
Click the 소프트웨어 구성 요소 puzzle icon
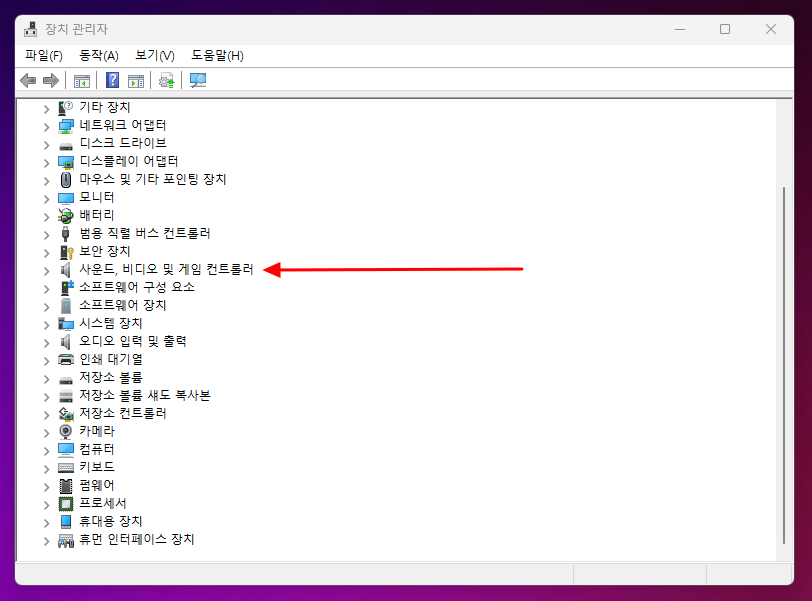66,288
